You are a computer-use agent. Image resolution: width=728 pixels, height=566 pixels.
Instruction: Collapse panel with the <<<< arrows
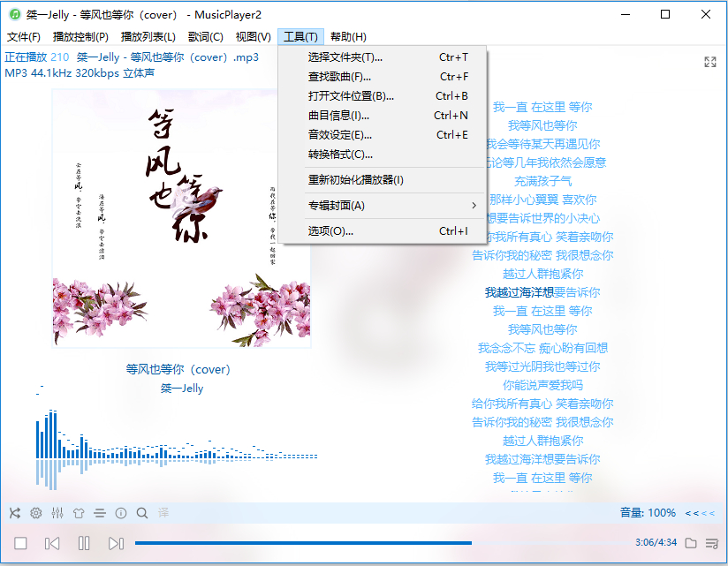coord(700,513)
